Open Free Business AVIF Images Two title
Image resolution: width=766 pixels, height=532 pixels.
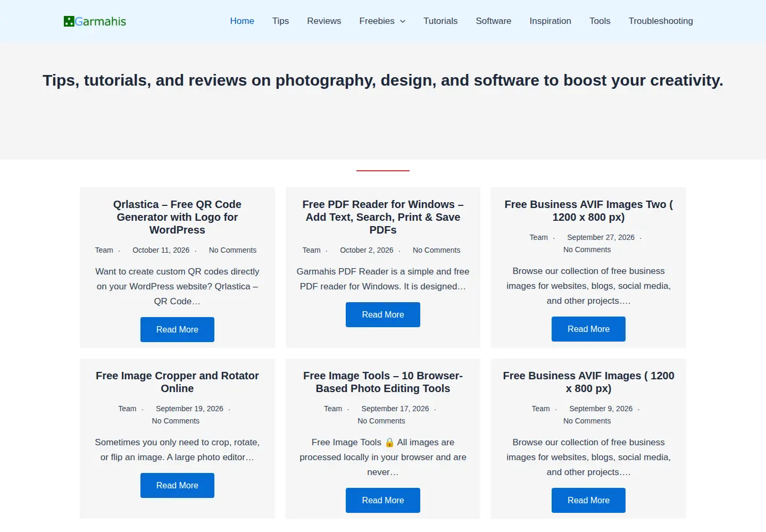pyautogui.click(x=588, y=211)
